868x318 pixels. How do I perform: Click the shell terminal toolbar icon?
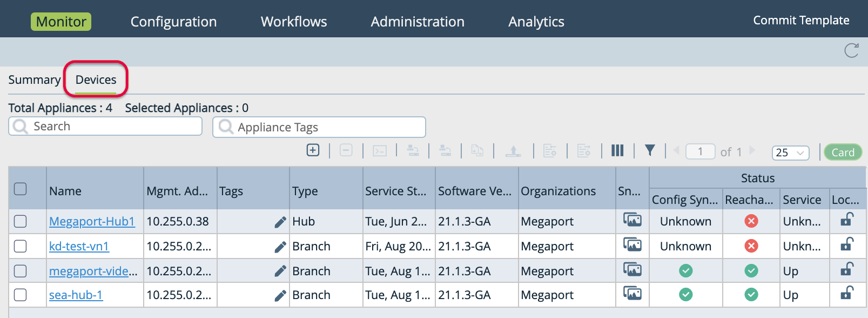click(x=380, y=151)
